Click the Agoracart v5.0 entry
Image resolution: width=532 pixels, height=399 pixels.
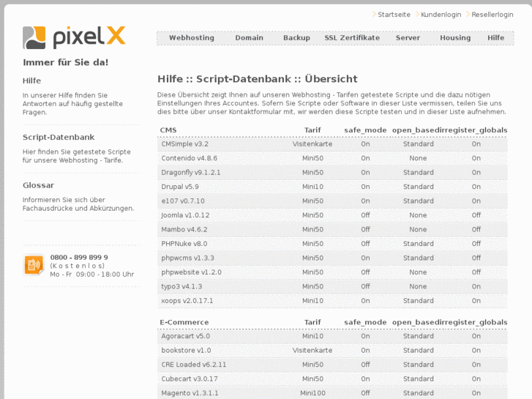pos(185,336)
